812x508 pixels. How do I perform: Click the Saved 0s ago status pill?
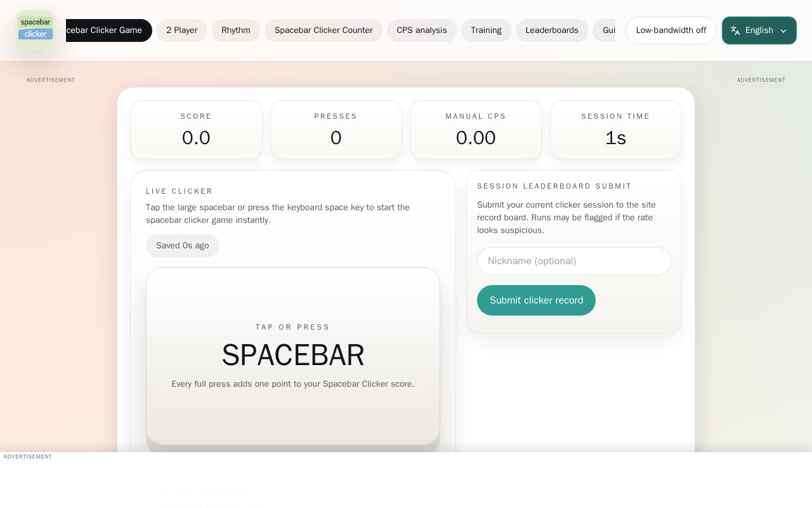pyautogui.click(x=183, y=246)
